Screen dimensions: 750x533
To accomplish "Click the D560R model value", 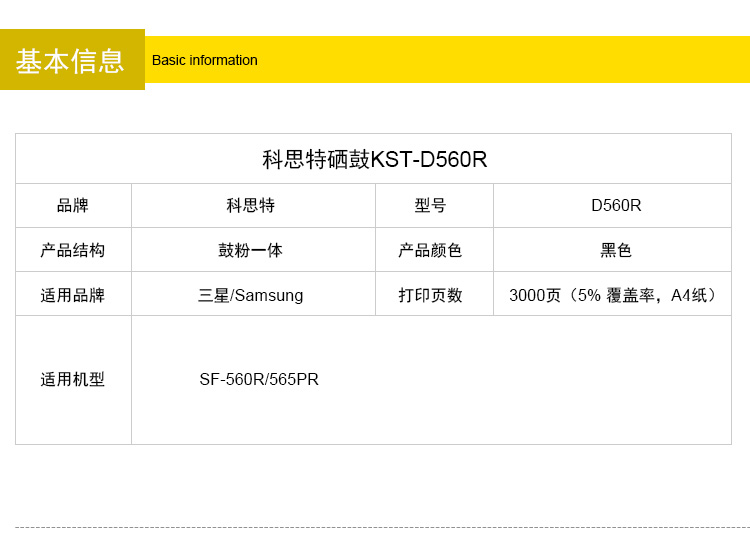I will (x=616, y=205).
